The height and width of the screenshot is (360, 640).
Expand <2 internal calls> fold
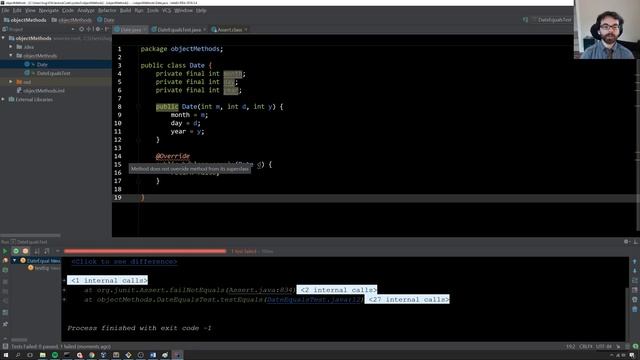click(337, 290)
